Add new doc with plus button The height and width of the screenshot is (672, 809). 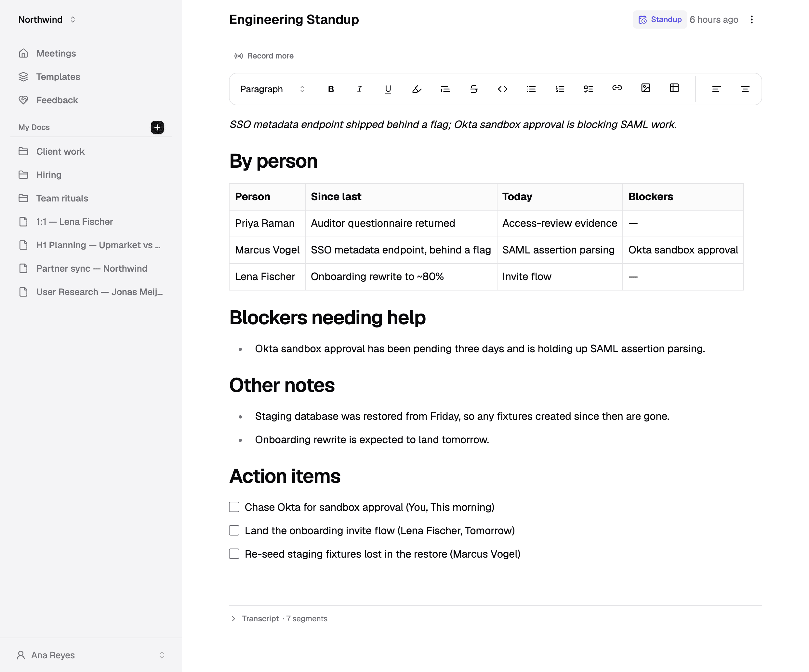pyautogui.click(x=157, y=127)
